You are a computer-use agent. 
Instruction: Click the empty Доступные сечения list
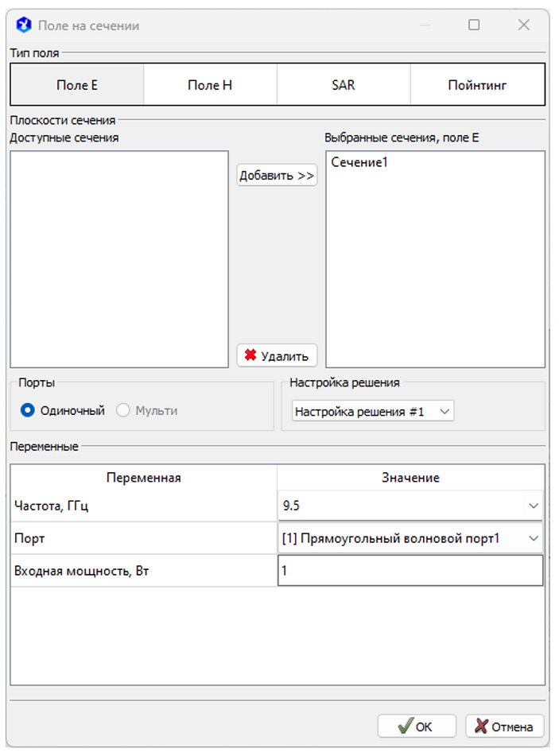(x=119, y=258)
